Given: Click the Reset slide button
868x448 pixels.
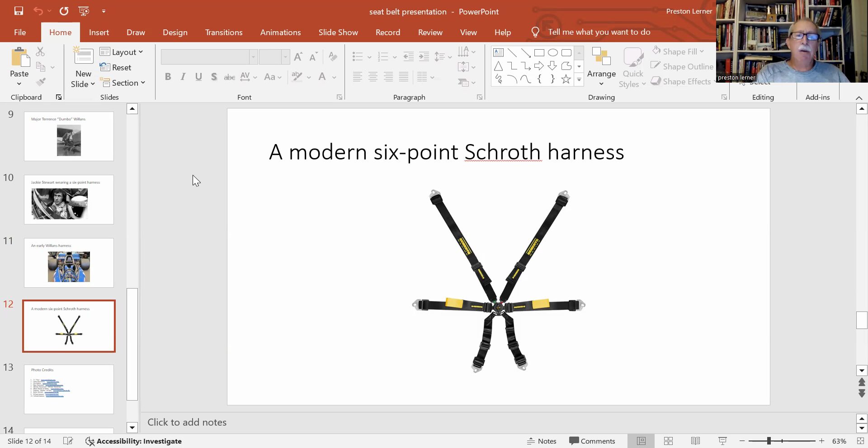Looking at the screenshot, I should point(116,67).
